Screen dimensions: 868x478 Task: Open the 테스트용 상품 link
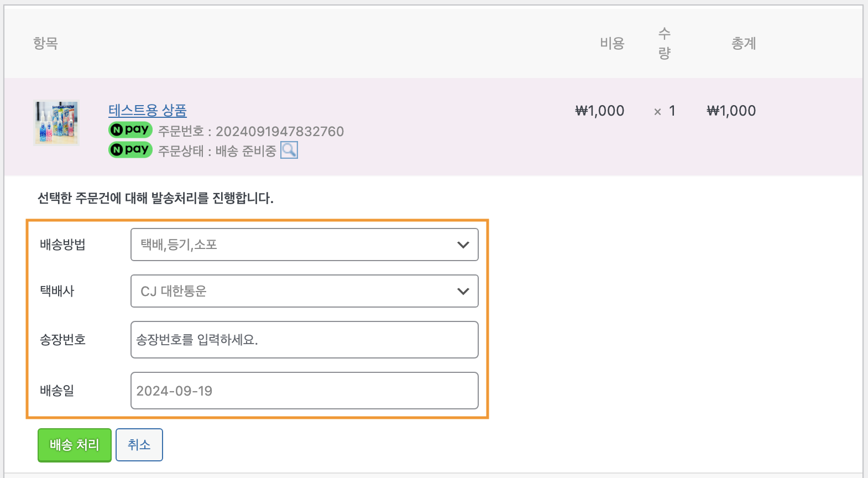(x=148, y=111)
